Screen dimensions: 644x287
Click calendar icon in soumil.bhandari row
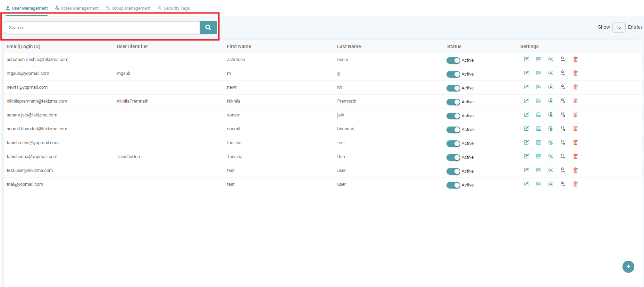(538, 129)
